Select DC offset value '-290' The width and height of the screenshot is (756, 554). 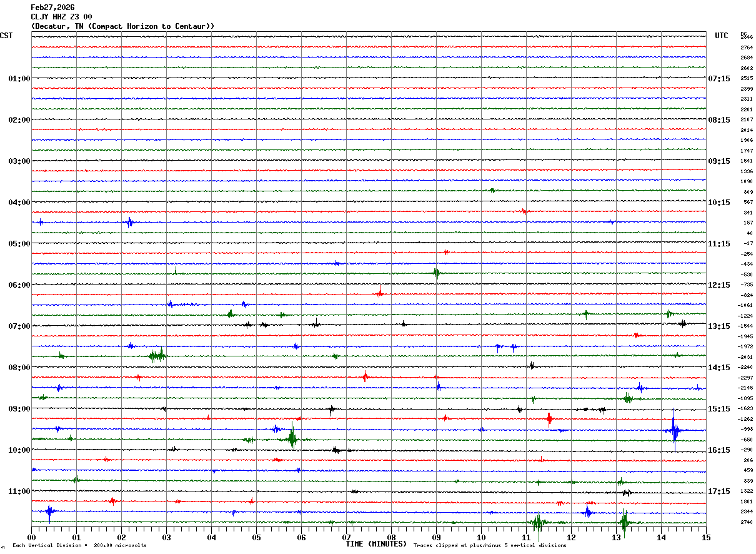click(x=747, y=450)
